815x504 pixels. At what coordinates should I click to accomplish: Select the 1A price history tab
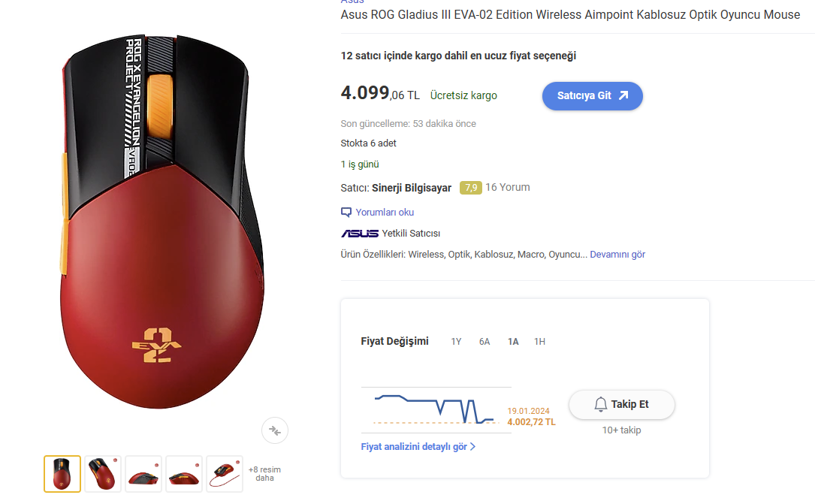pyautogui.click(x=513, y=342)
